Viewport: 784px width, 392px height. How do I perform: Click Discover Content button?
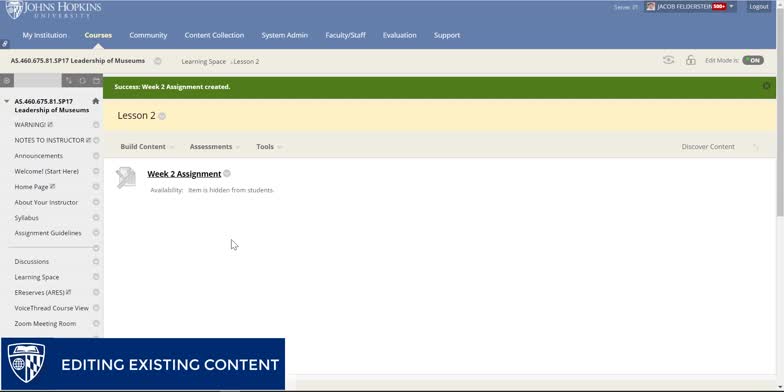708,146
